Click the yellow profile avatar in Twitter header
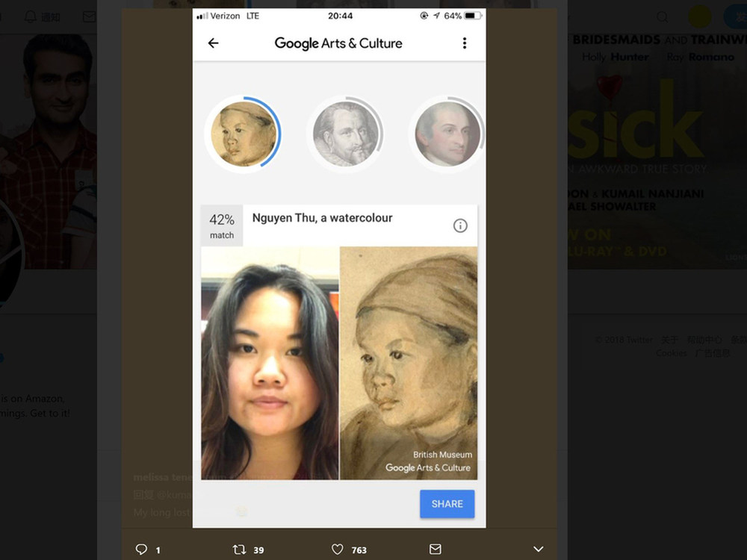 click(700, 16)
